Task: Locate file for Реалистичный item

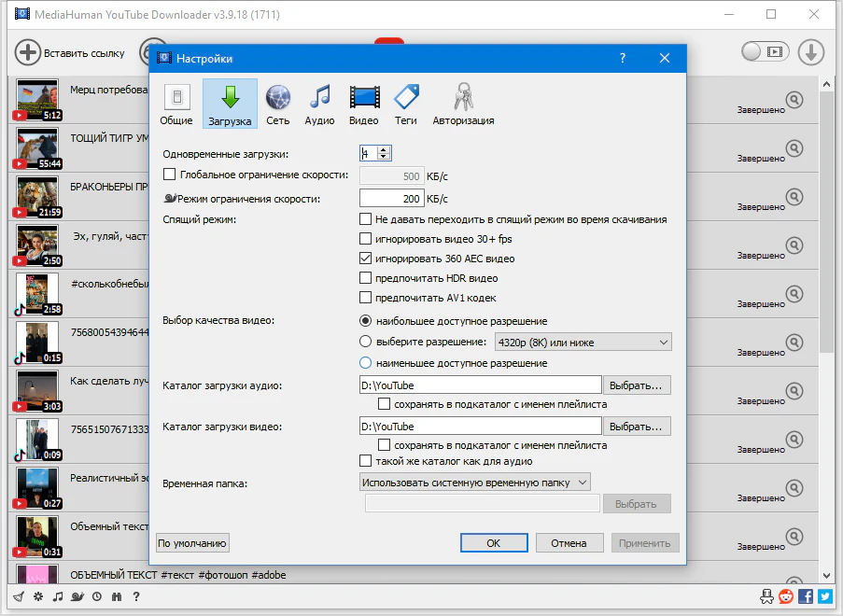Action: 794,488
